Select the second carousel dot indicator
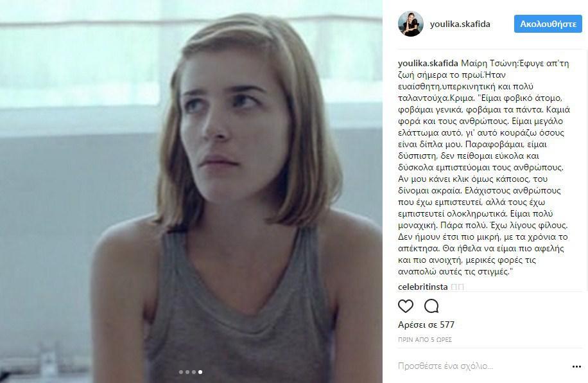Image resolution: width=588 pixels, height=383 pixels. tap(187, 372)
